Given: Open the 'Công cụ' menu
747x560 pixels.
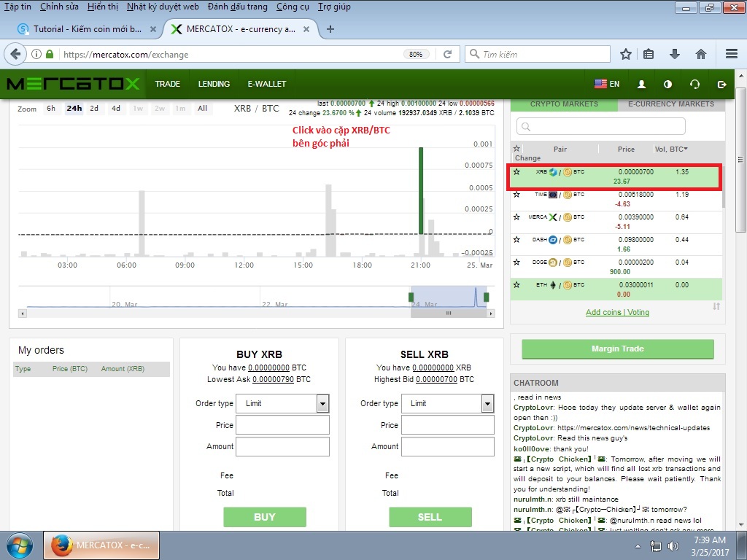Looking at the screenshot, I should point(293,7).
